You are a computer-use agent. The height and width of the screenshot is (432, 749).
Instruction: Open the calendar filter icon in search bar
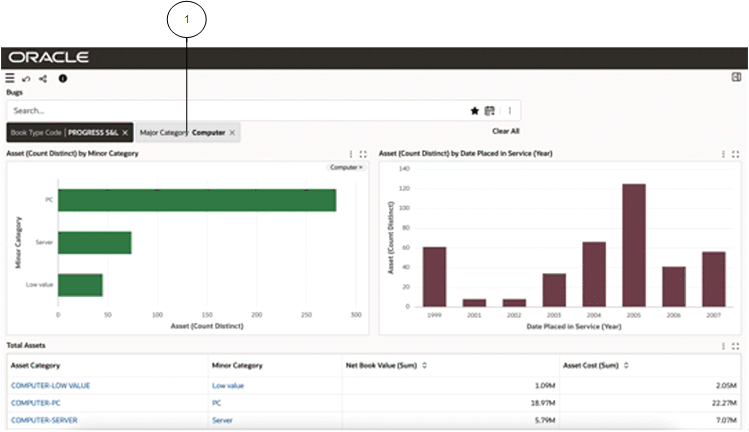pyautogui.click(x=490, y=111)
